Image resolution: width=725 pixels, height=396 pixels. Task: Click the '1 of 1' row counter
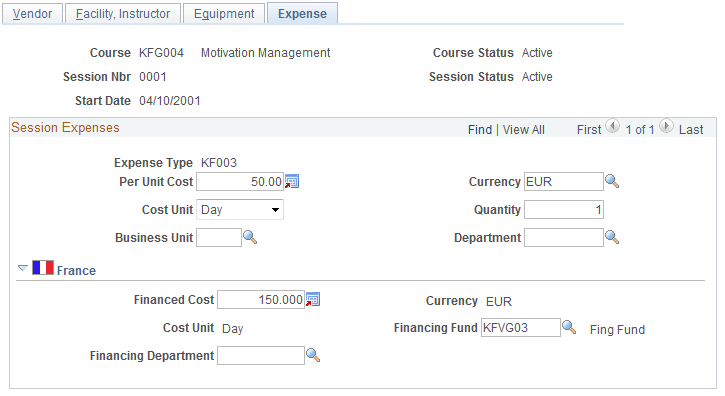[640, 130]
